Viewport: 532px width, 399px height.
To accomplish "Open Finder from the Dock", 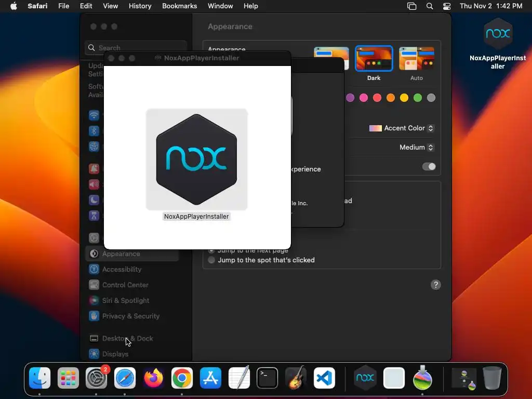I will pos(39,378).
